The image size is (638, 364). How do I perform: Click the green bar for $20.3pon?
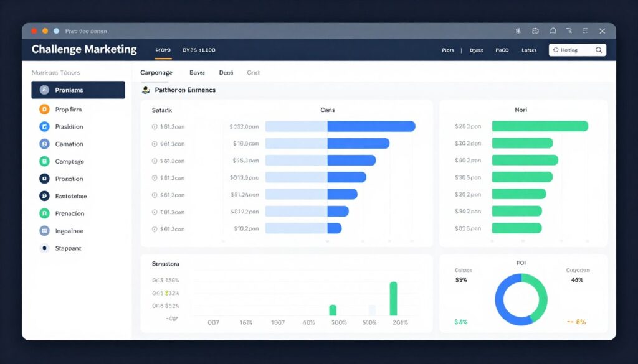pyautogui.click(x=540, y=126)
